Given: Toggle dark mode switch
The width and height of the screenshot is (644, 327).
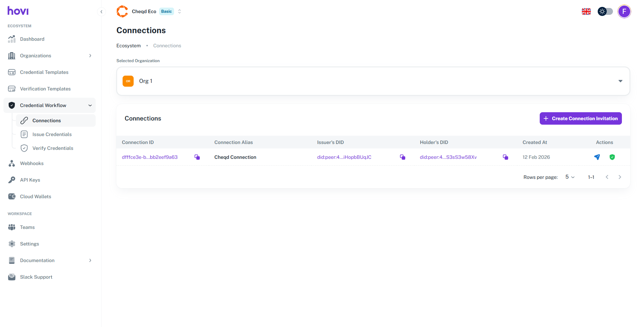Looking at the screenshot, I should (605, 11).
